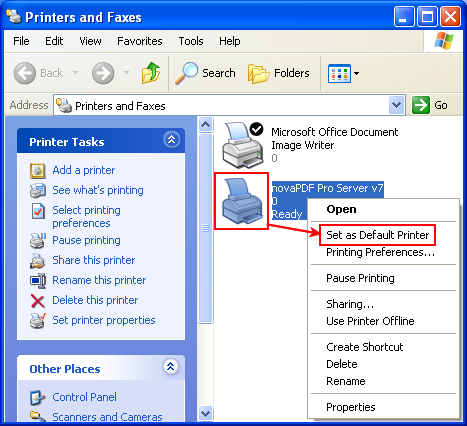467x426 pixels.
Task: Click the Delete this printer red X icon
Action: (37, 301)
